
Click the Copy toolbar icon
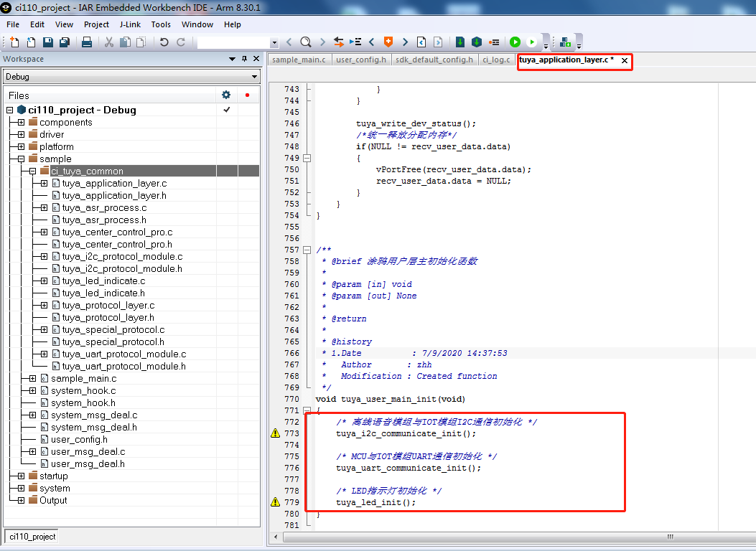tap(125, 42)
